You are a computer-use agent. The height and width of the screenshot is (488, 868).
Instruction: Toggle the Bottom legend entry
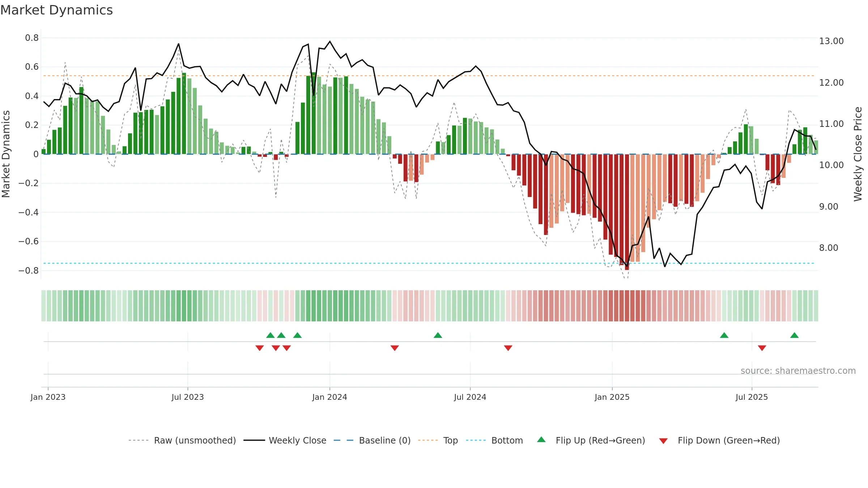494,440
